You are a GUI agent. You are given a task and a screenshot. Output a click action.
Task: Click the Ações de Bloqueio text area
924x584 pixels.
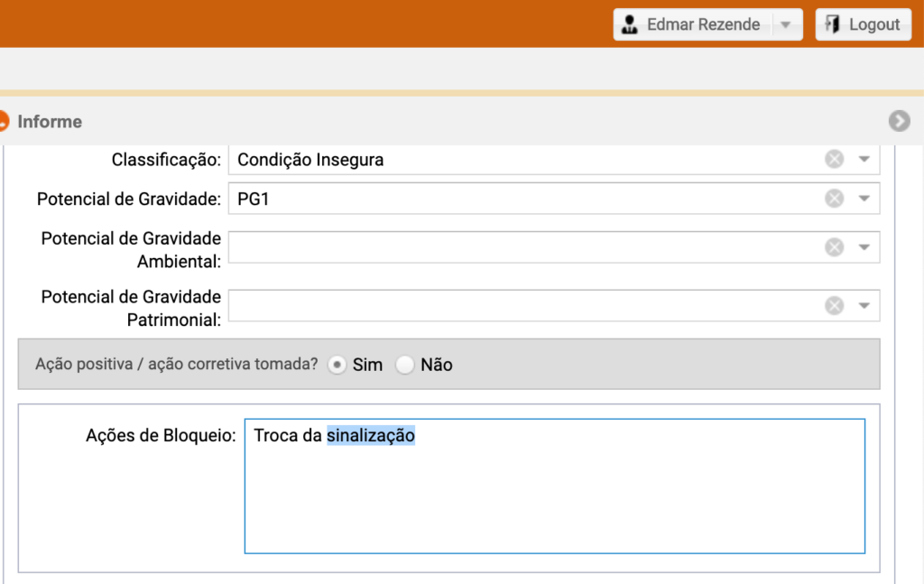555,487
